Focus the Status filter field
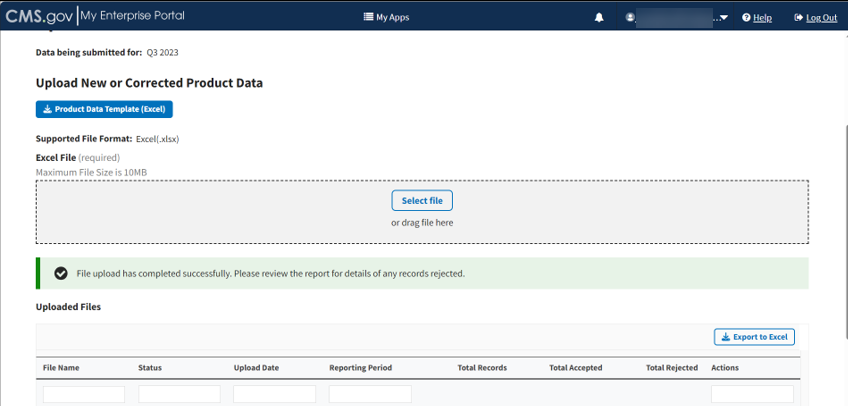The width and height of the screenshot is (848, 406). point(179,394)
